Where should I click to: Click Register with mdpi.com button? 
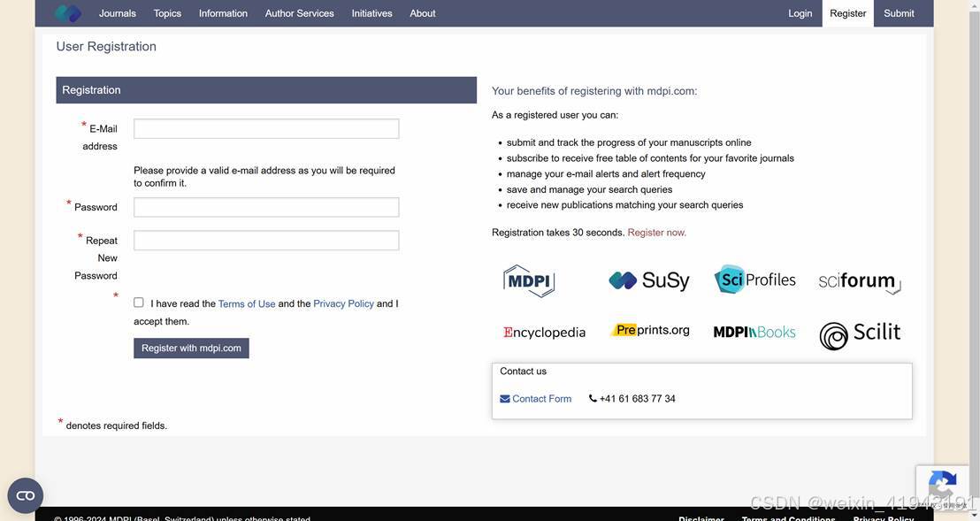coord(191,348)
